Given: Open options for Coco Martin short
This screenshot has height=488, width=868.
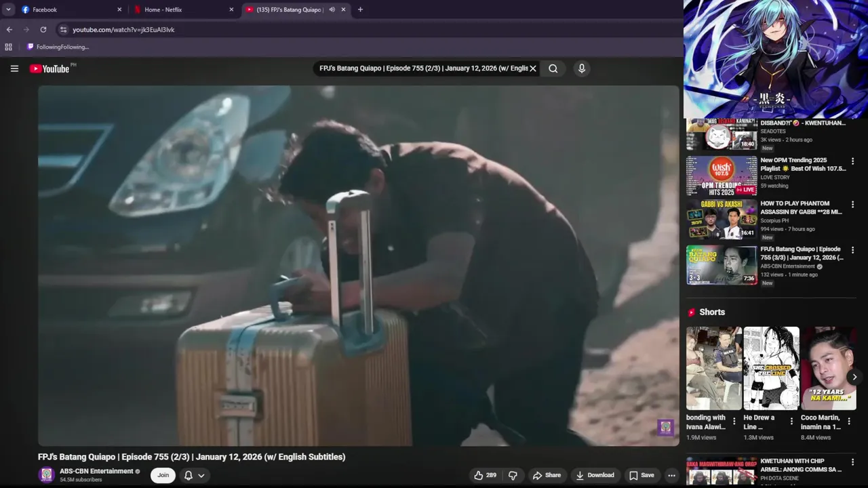Looking at the screenshot, I should (849, 421).
